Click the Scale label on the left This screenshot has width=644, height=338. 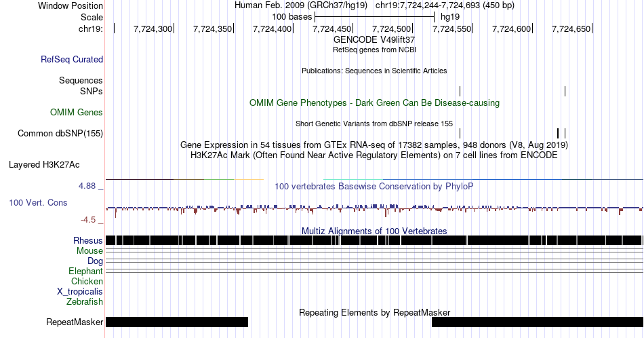tap(92, 17)
